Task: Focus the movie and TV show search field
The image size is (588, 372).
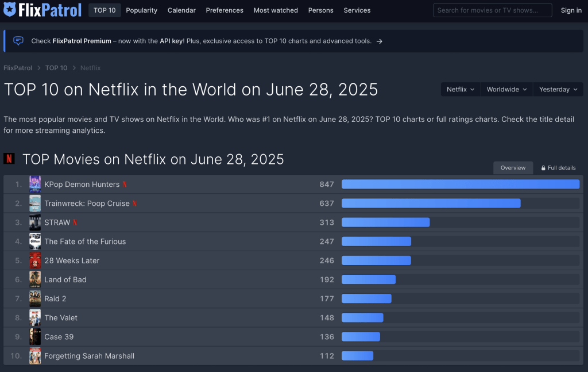Action: [x=492, y=10]
